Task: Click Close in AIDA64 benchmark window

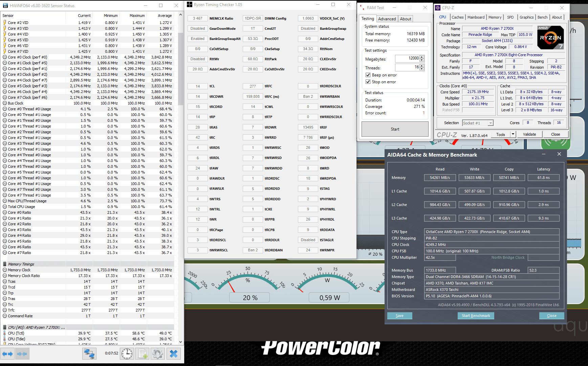Action: click(x=552, y=316)
